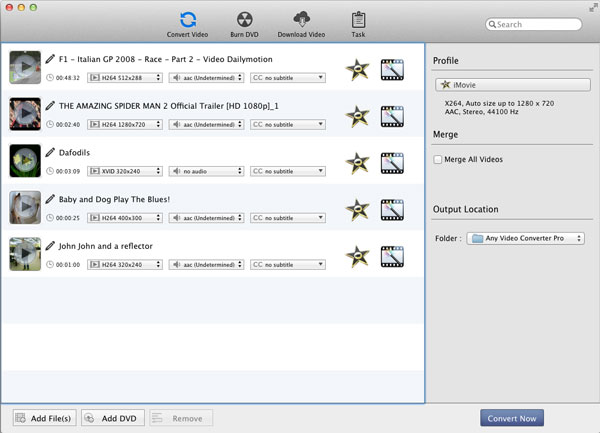This screenshot has width=600, height=433.
Task: Enable Merge All Videos checkbox
Action: click(438, 159)
